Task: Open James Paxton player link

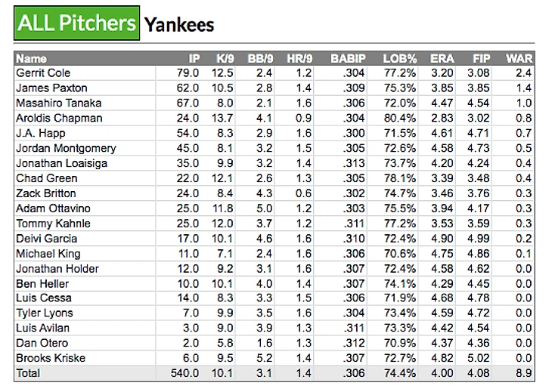Action: (x=51, y=88)
